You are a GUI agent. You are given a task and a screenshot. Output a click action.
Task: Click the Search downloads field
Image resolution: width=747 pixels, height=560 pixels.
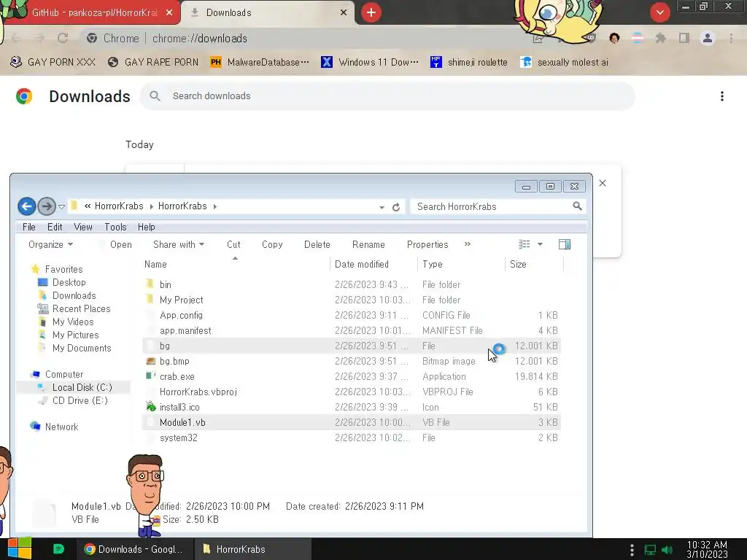coord(387,96)
